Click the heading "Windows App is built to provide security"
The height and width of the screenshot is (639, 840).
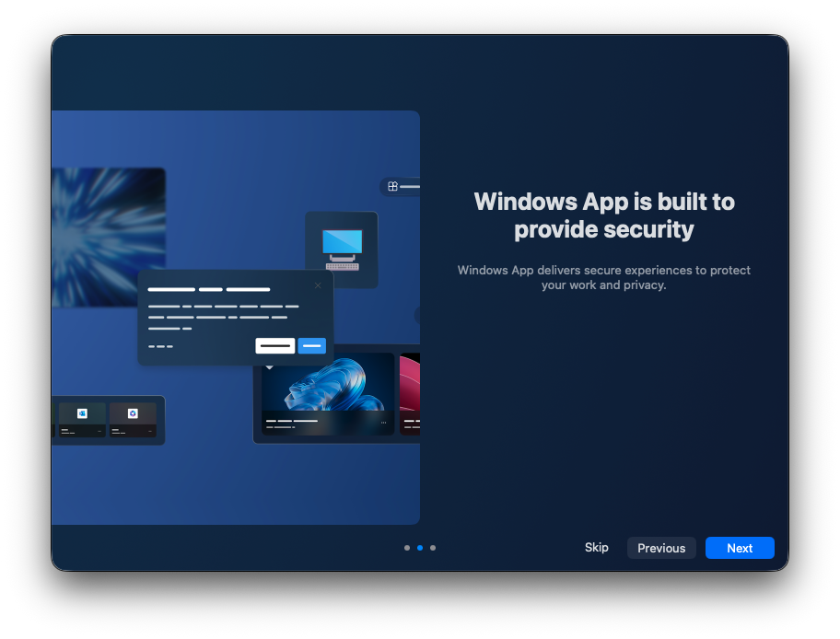604,215
